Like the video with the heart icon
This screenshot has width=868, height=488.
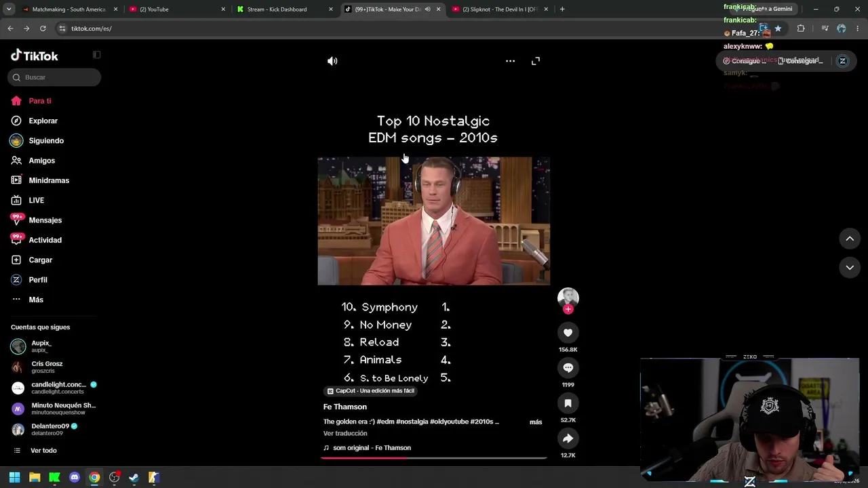pyautogui.click(x=568, y=333)
